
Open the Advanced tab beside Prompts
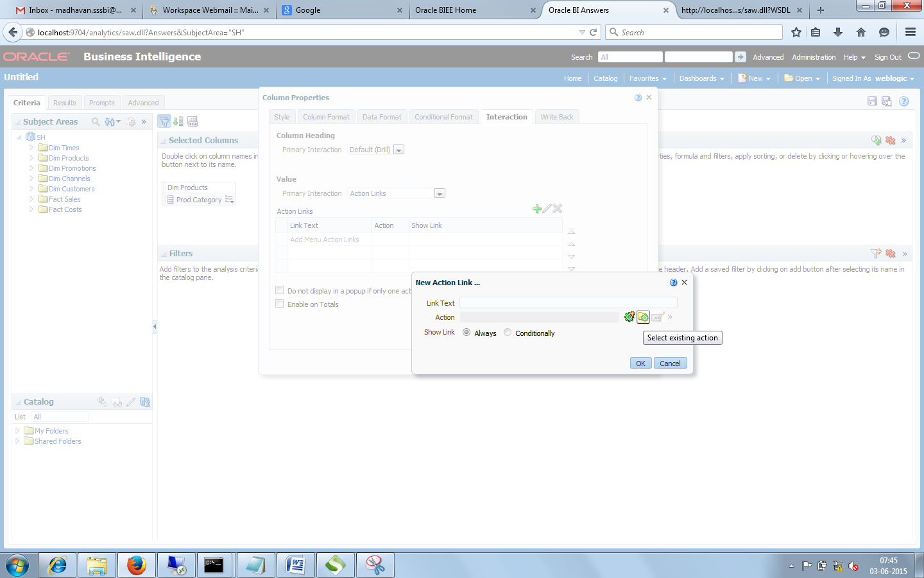click(143, 103)
